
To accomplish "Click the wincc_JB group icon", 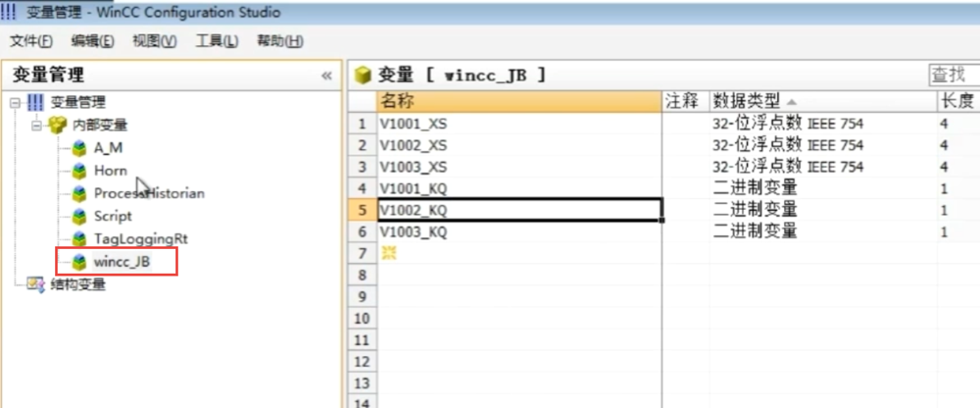I will click(79, 262).
